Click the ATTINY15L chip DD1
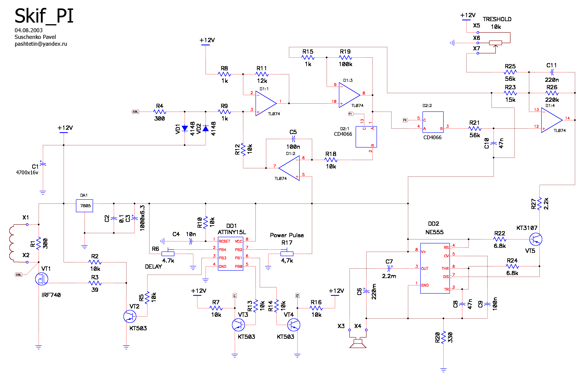Image resolution: width=588 pixels, height=374 pixels. [x=230, y=253]
